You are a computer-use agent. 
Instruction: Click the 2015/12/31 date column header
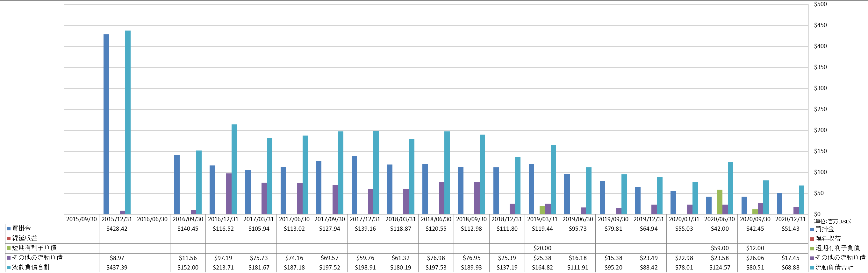coord(117,219)
